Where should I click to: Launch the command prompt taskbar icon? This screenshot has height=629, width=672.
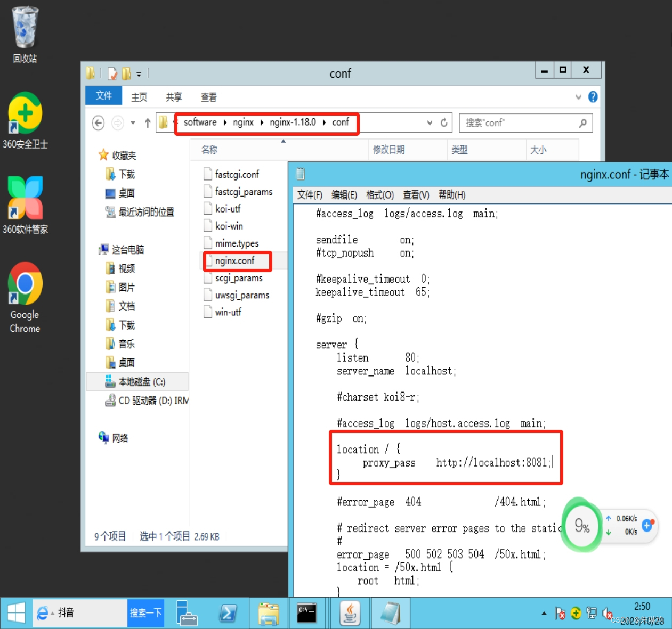pyautogui.click(x=308, y=613)
